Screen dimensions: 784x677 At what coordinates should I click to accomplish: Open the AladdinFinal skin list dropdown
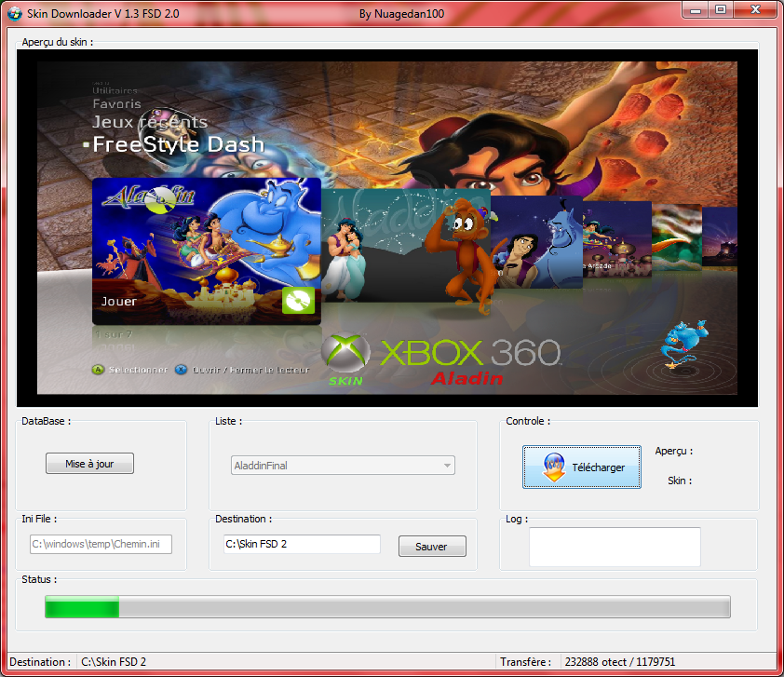pyautogui.click(x=343, y=466)
